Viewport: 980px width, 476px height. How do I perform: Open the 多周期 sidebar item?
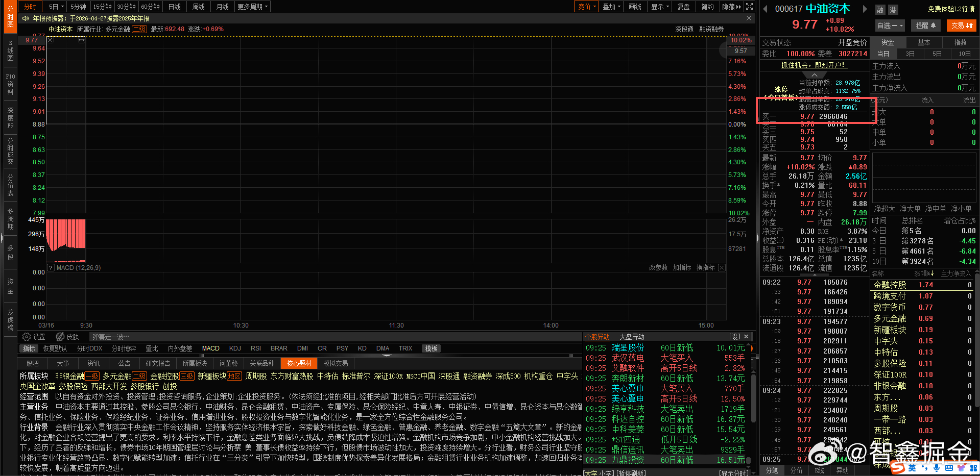10,219
